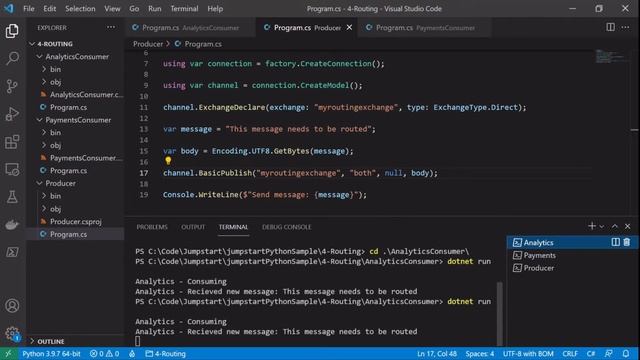Open Program.cs under PaymentsConsumer
Image resolution: width=640 pixels, height=360 pixels.
coord(76,170)
